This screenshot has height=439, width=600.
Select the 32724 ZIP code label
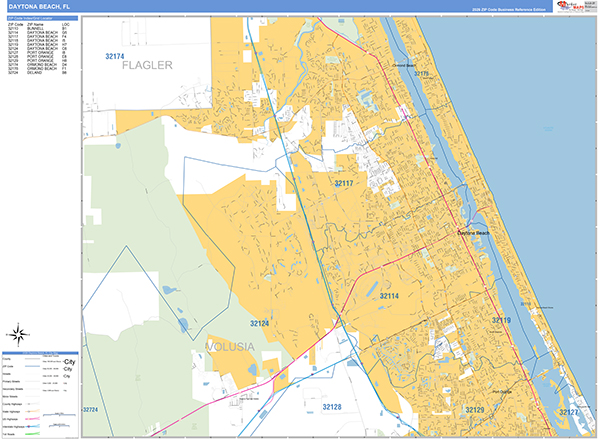pos(91,410)
